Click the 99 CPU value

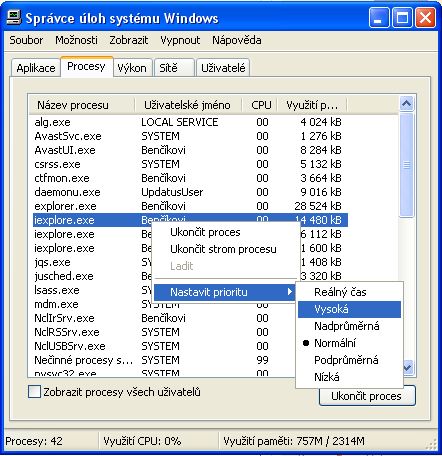point(262,360)
